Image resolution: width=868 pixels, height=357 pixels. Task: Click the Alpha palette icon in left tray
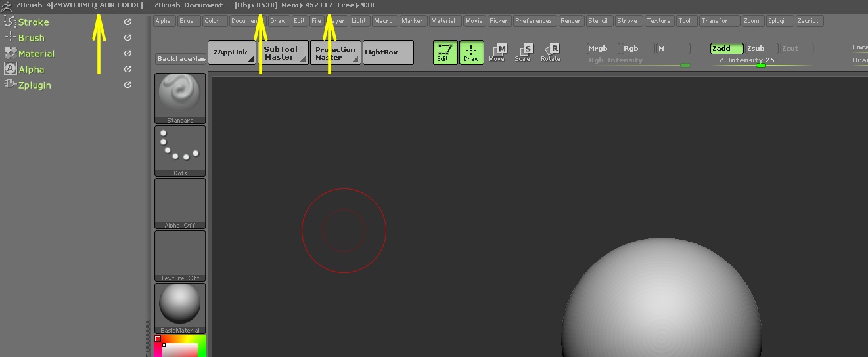point(10,69)
